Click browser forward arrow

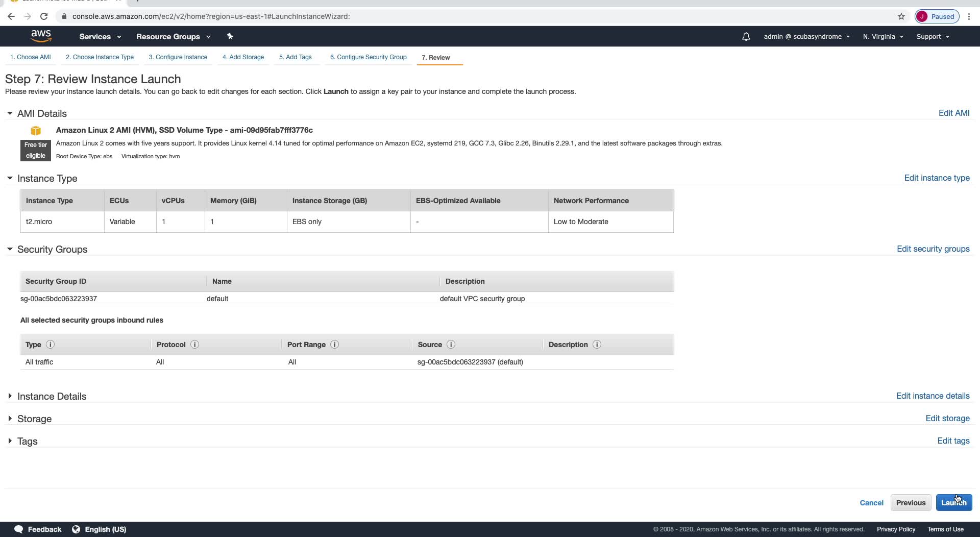[x=28, y=16]
